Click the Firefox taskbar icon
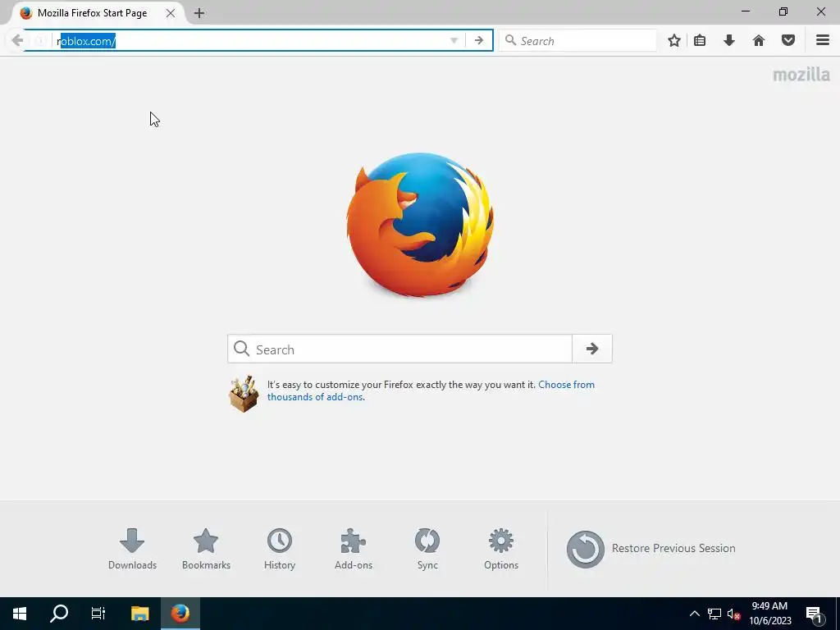This screenshot has height=630, width=840. pyautogui.click(x=180, y=614)
